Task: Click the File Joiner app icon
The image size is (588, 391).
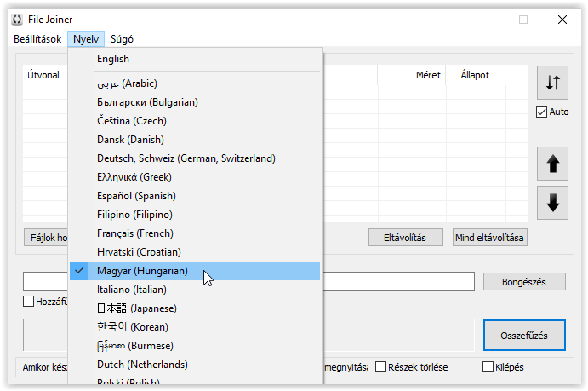Action: coord(19,20)
